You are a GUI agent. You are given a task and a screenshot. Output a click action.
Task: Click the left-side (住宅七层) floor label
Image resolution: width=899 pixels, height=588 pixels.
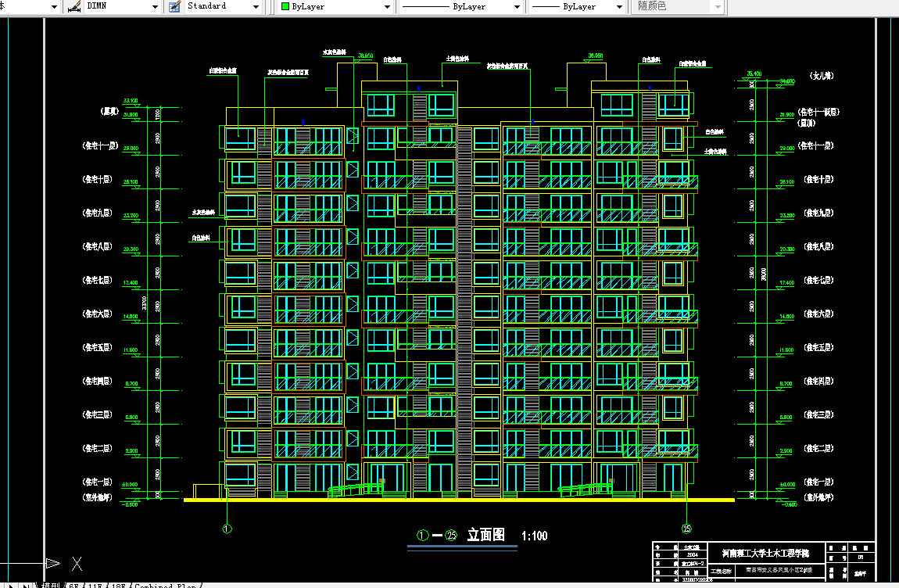pyautogui.click(x=98, y=281)
